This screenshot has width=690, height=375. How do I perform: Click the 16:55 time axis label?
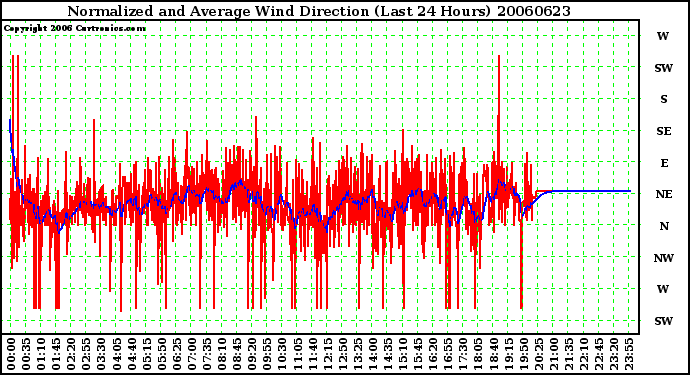point(448,354)
